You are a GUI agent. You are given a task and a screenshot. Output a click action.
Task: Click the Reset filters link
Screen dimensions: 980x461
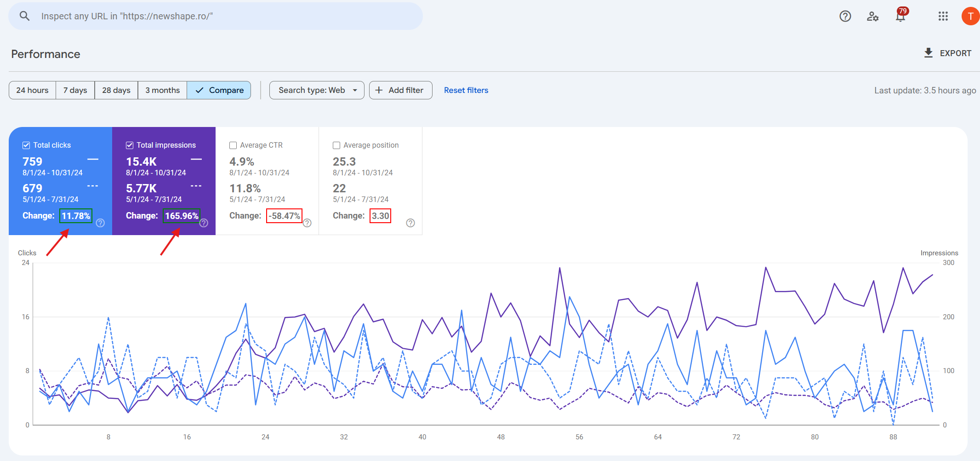point(466,90)
